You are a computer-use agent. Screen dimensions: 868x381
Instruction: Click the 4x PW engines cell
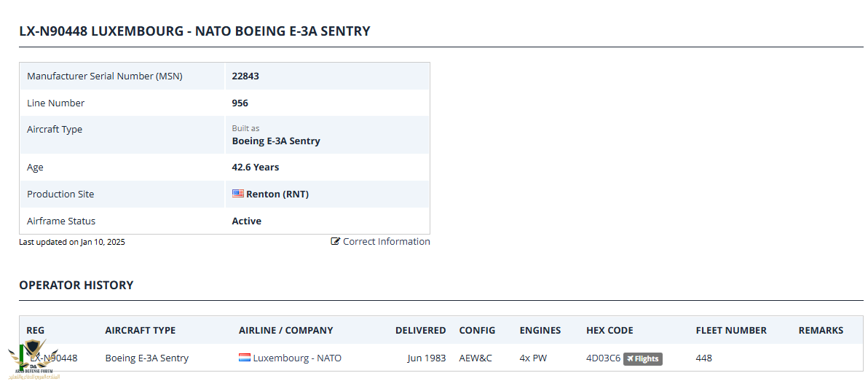point(533,358)
